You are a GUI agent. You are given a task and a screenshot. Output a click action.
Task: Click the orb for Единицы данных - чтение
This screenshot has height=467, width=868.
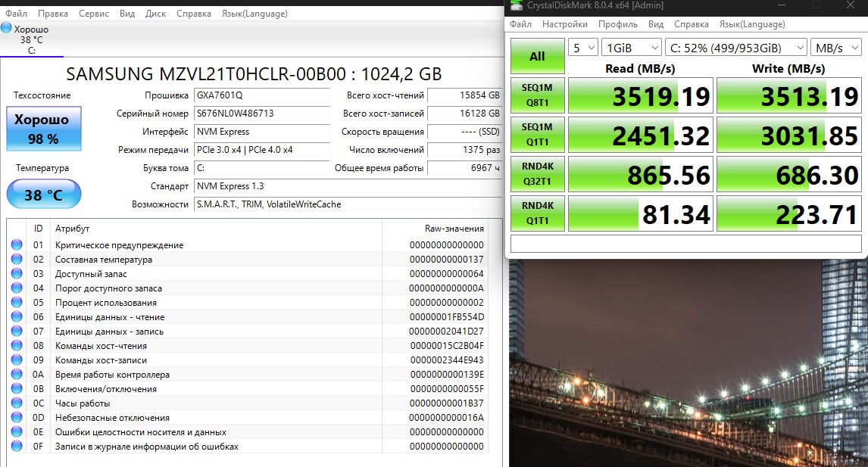17,316
